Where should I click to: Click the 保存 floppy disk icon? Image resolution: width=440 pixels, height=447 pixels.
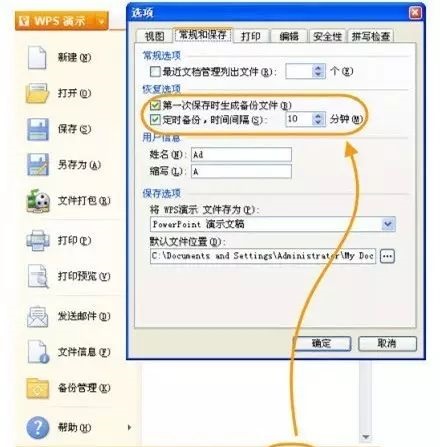pos(38,129)
